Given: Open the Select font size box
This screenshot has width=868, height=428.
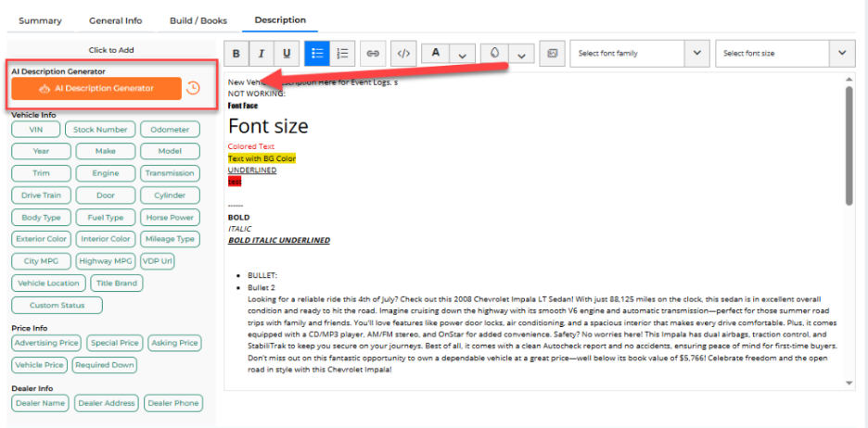Looking at the screenshot, I should 772,54.
